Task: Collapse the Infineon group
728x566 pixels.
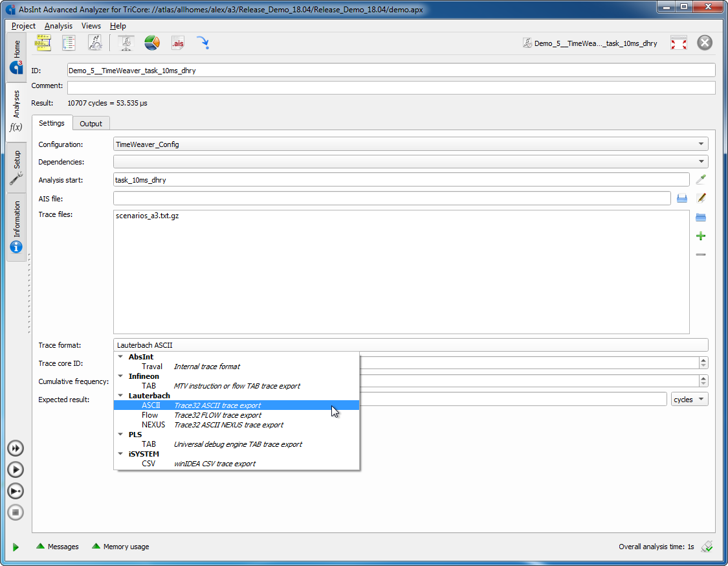Action: 120,376
